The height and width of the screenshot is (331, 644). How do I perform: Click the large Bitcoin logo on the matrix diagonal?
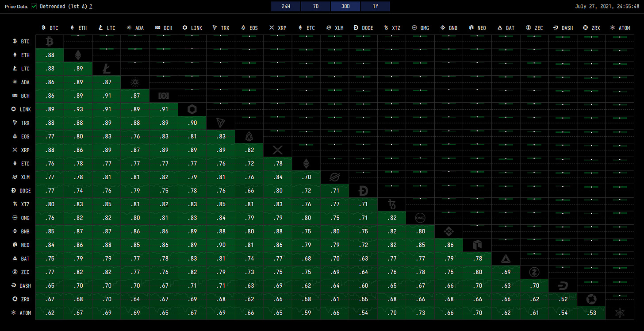point(50,42)
